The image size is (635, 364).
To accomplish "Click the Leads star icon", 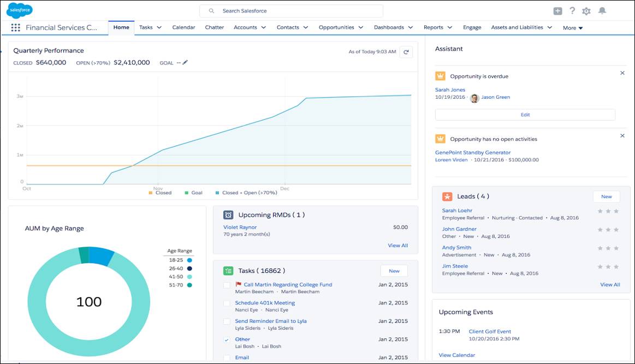I will point(447,196).
